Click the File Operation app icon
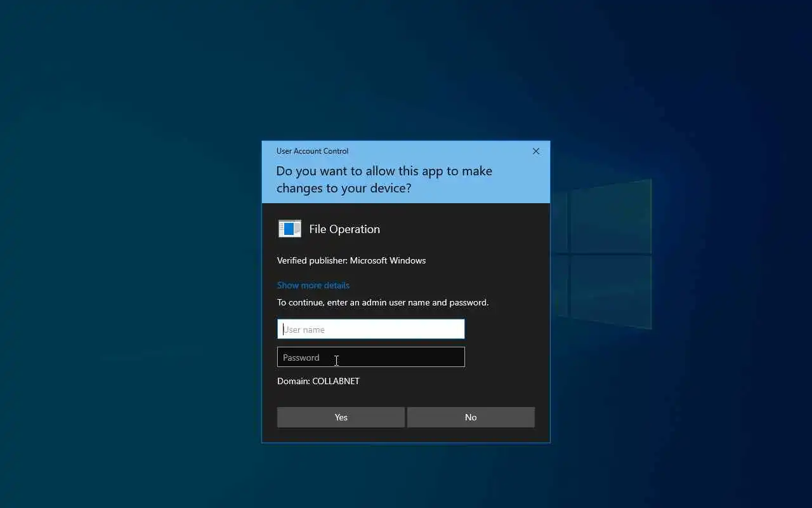Viewport: 812px width, 508px height. click(x=290, y=229)
